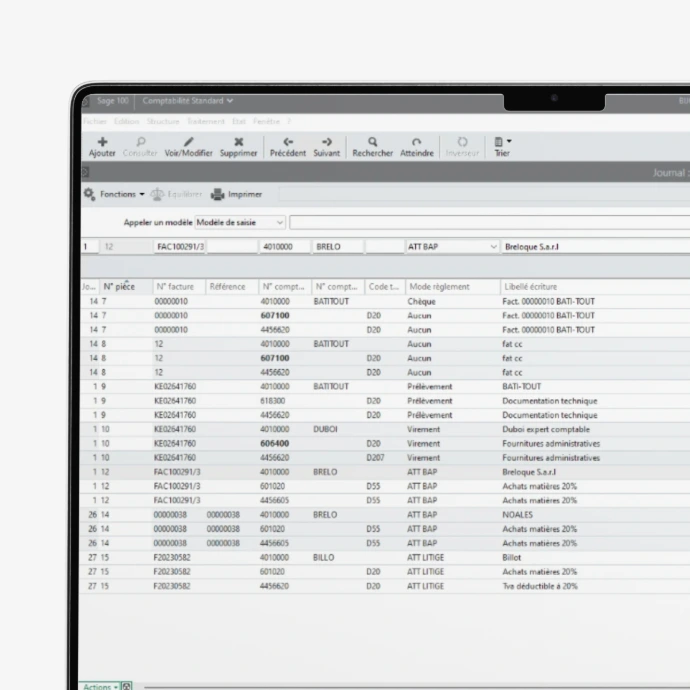Click the Libellé écriture column header
This screenshot has width=690, height=690.
coord(595,287)
